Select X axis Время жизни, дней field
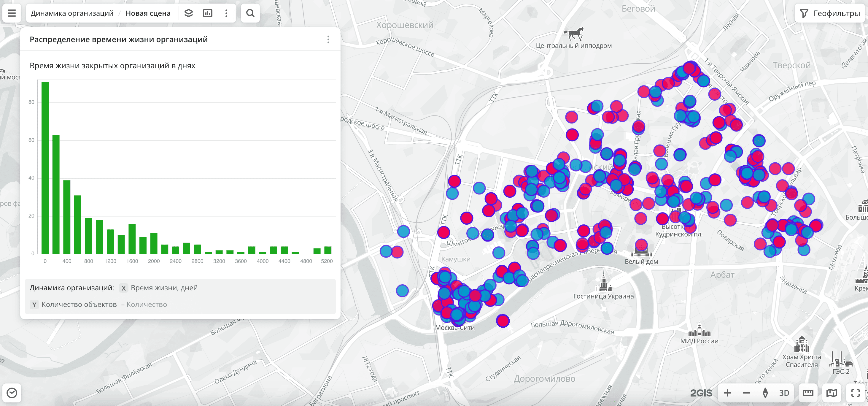This screenshot has width=868, height=406. click(164, 288)
